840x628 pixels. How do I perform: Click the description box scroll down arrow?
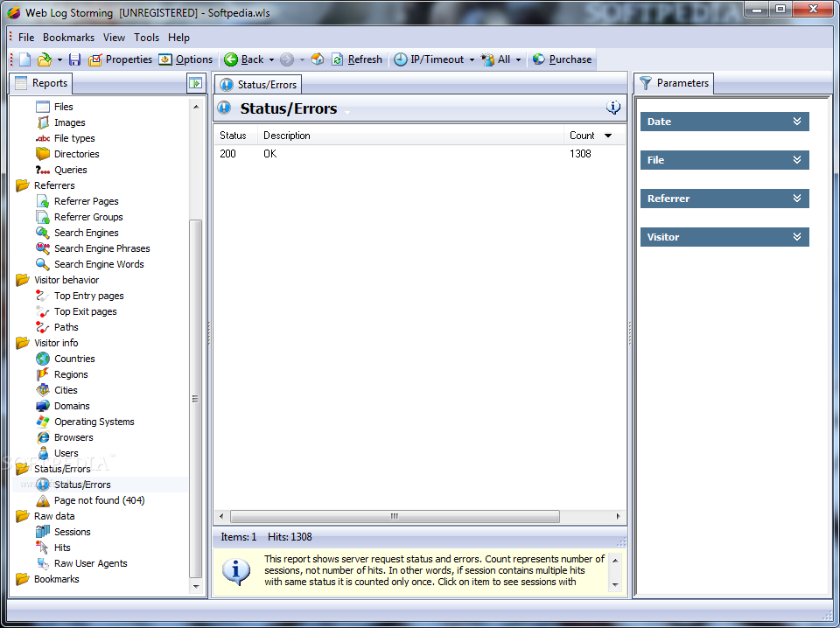pyautogui.click(x=615, y=584)
